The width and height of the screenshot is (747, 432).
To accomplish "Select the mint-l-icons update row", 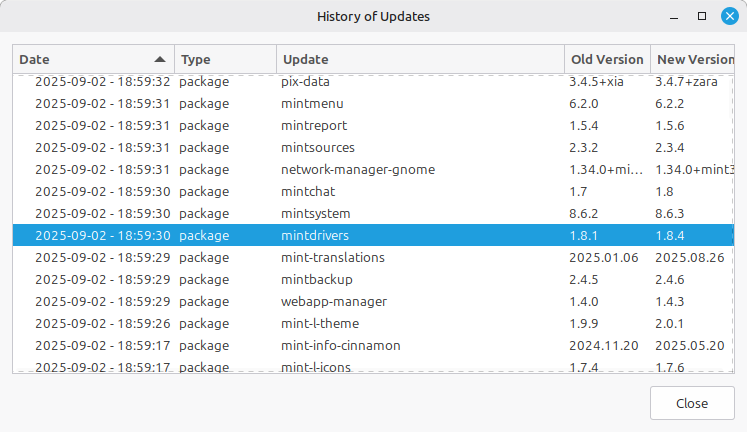I will [373, 366].
